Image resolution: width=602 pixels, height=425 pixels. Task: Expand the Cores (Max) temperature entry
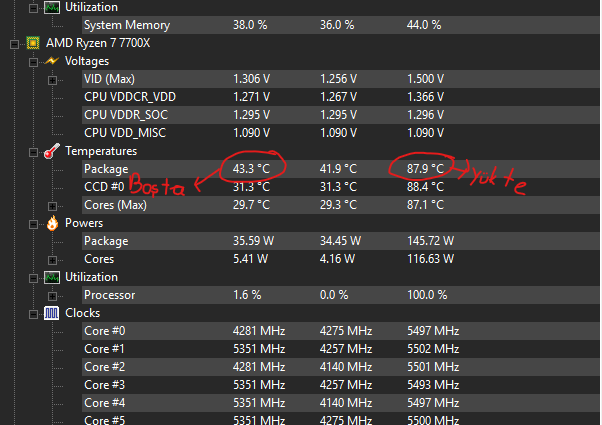click(52, 205)
